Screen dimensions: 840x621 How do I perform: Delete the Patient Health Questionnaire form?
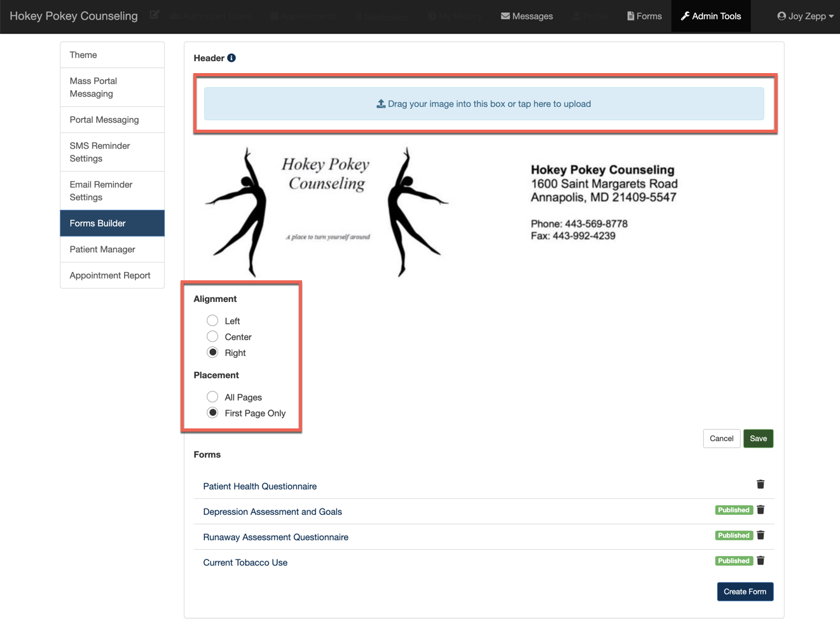tap(761, 484)
